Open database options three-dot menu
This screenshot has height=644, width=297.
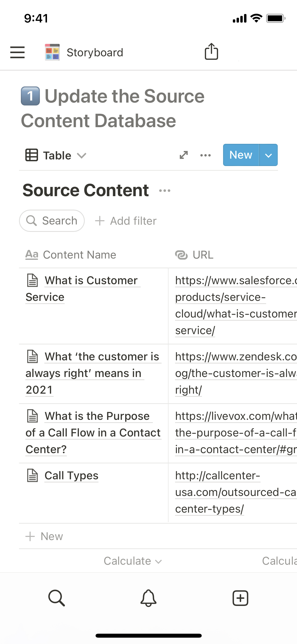tap(205, 155)
